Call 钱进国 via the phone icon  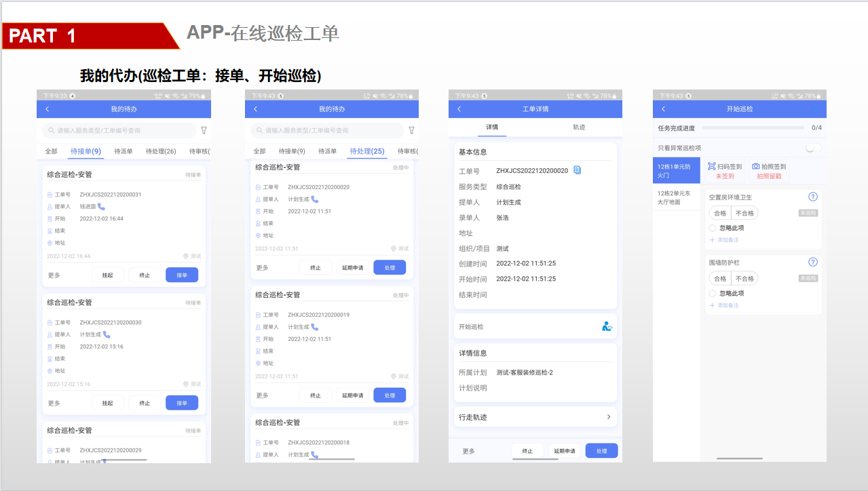(x=102, y=207)
